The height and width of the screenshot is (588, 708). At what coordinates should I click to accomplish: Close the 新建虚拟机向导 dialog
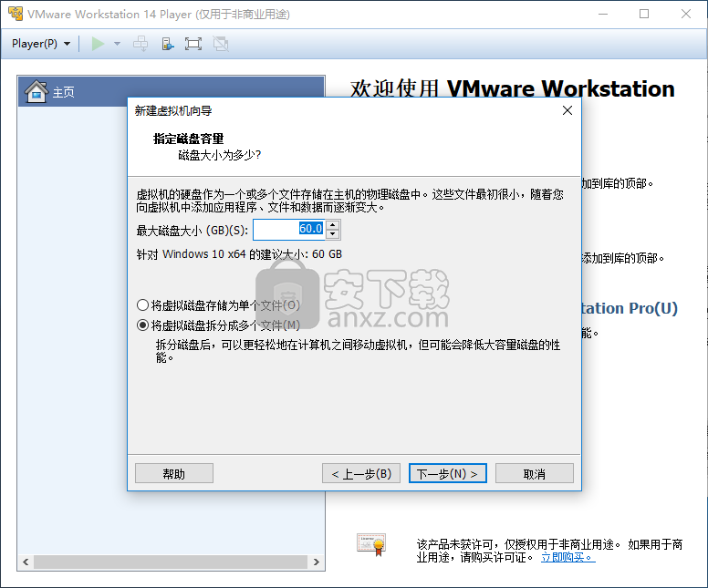(567, 110)
